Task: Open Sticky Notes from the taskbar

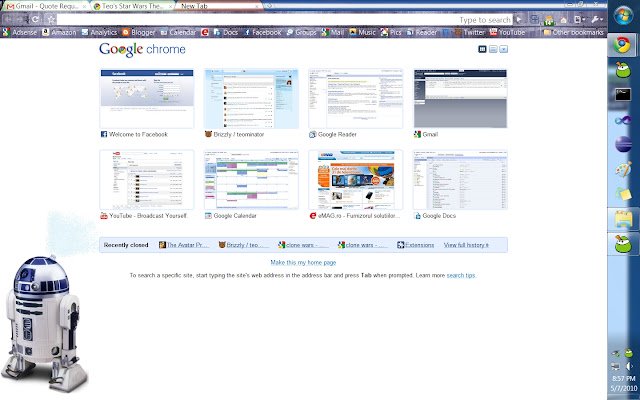Action: 623,193
